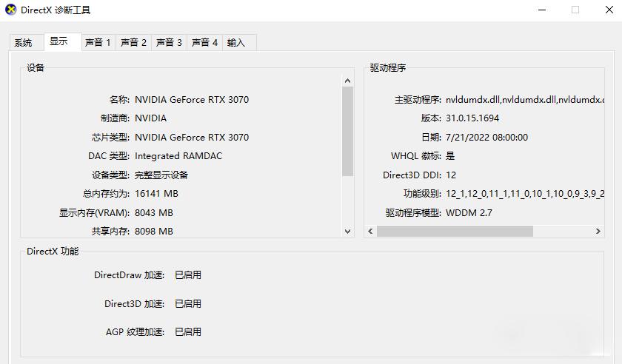Click the down arrow in the 设备 panel scrollbar

348,231
